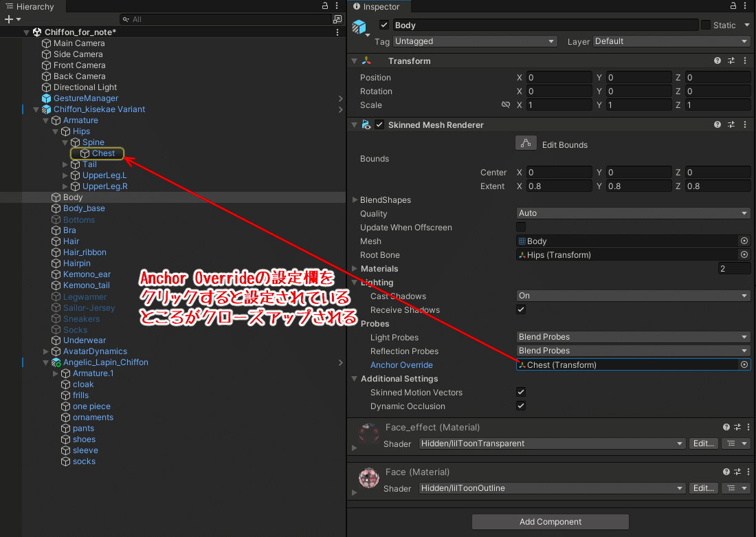756x537 pixels.
Task: Toggle Skinned Motion Vectors checkbox
Action: click(521, 392)
